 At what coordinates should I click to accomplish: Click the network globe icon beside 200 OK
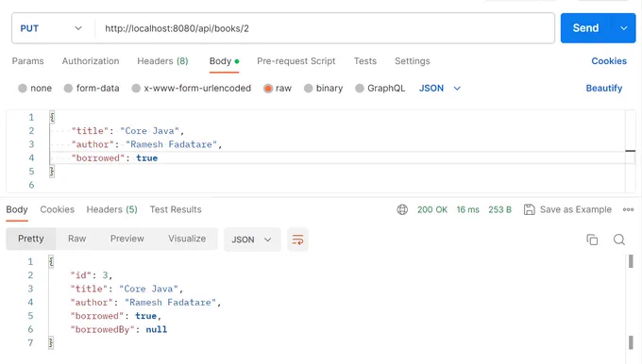[x=402, y=209]
